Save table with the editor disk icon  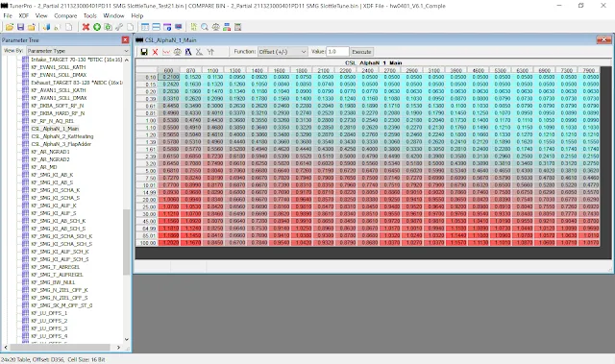[x=144, y=52]
